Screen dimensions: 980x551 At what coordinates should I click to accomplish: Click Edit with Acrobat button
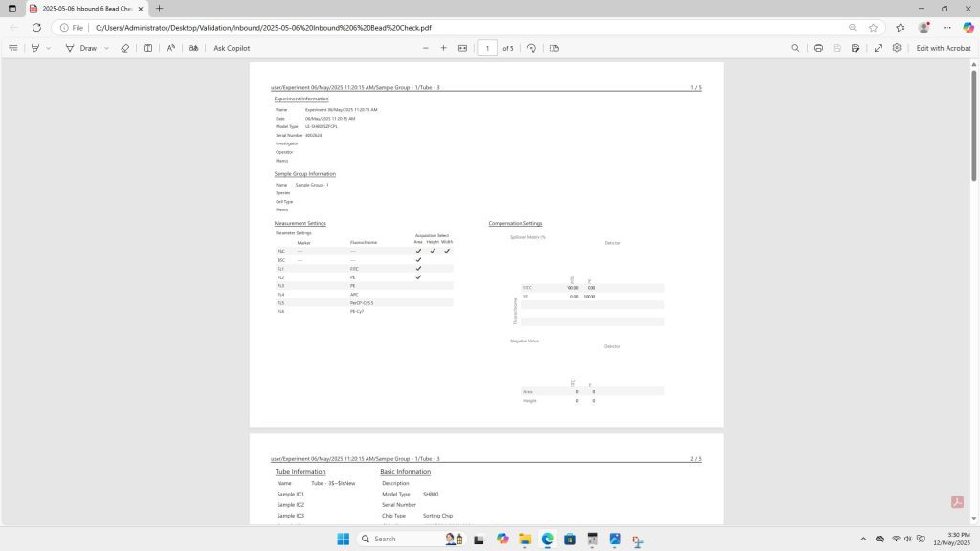pos(943,48)
